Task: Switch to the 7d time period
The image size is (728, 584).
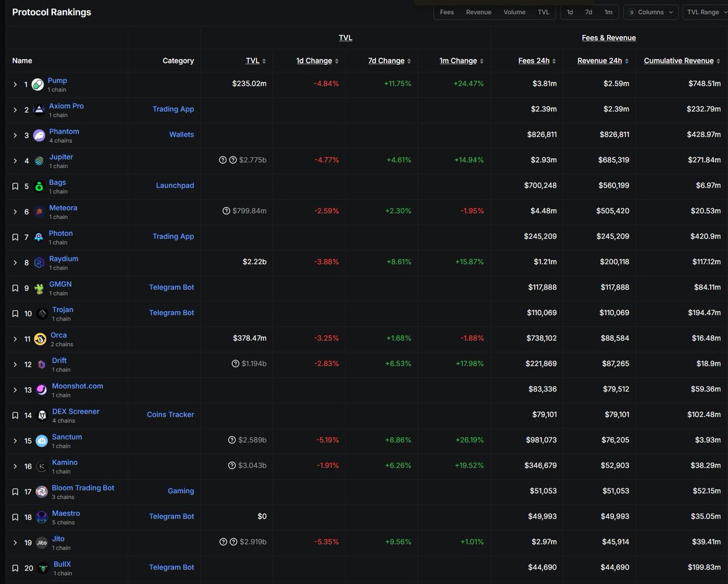Action: [x=588, y=12]
